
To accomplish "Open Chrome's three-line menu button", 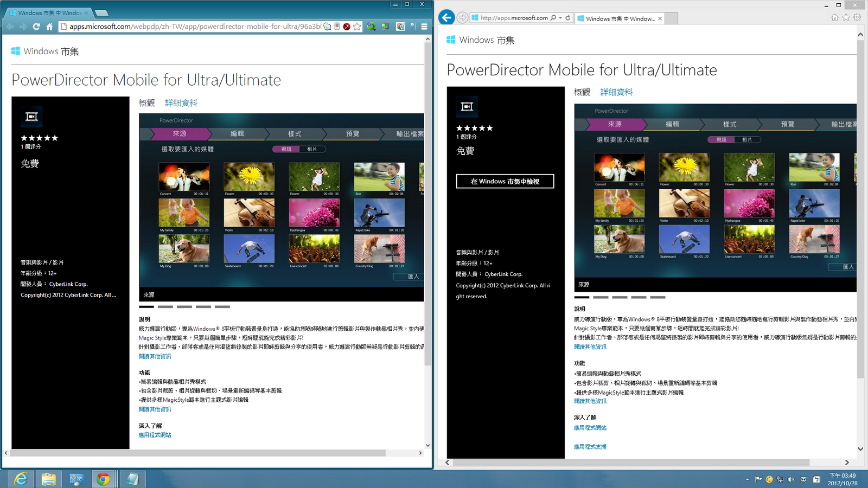I will click(424, 27).
